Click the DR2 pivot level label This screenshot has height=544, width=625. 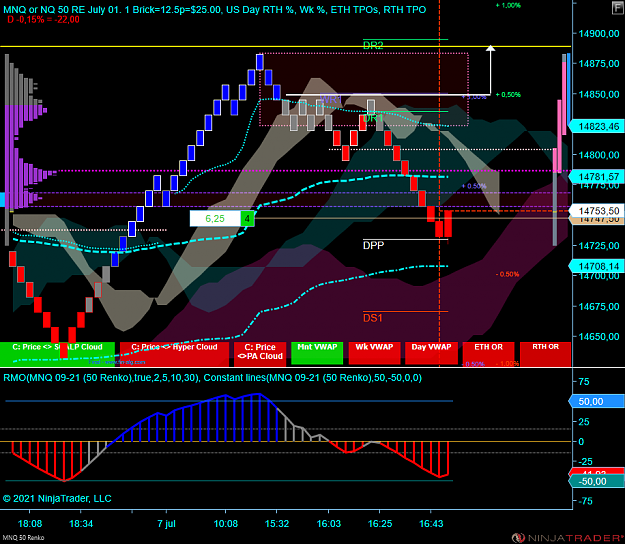click(373, 45)
